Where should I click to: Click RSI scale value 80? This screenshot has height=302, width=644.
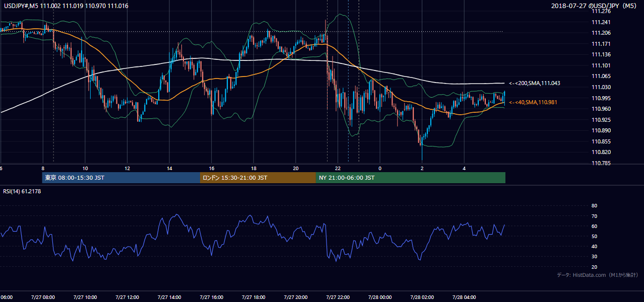(594, 206)
